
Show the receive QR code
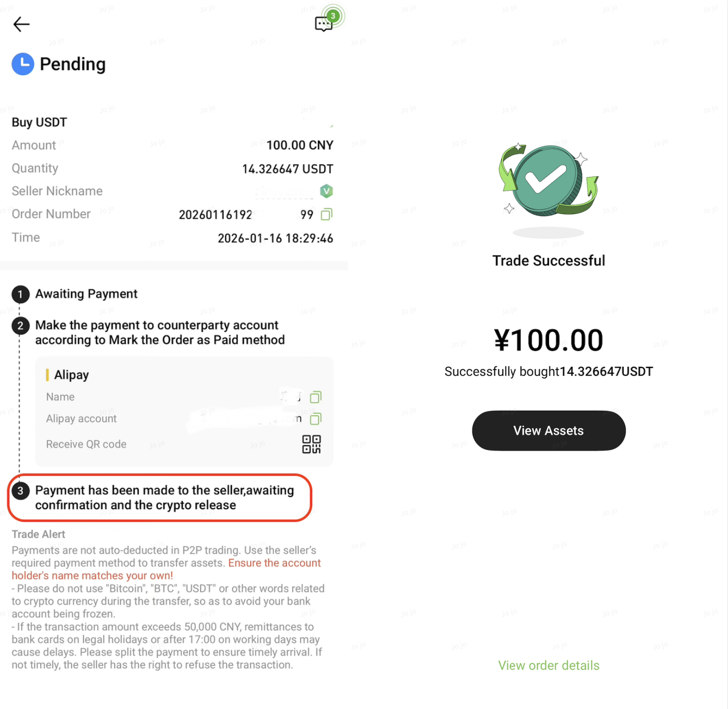(x=311, y=444)
